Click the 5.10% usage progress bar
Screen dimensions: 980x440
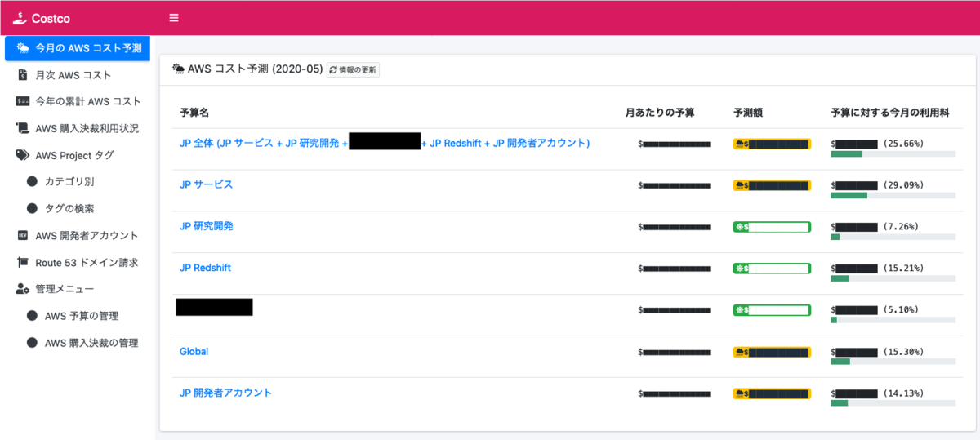click(893, 320)
